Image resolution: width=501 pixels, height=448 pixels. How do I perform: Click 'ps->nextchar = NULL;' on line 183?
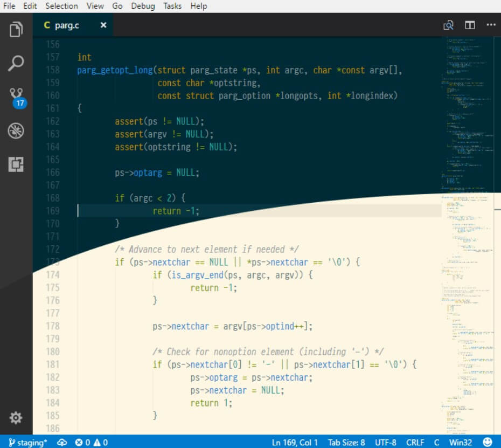pyautogui.click(x=237, y=390)
